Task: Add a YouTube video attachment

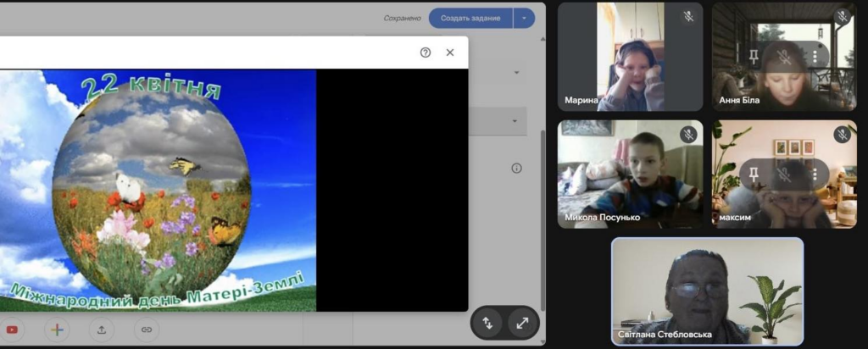Action: 12,330
